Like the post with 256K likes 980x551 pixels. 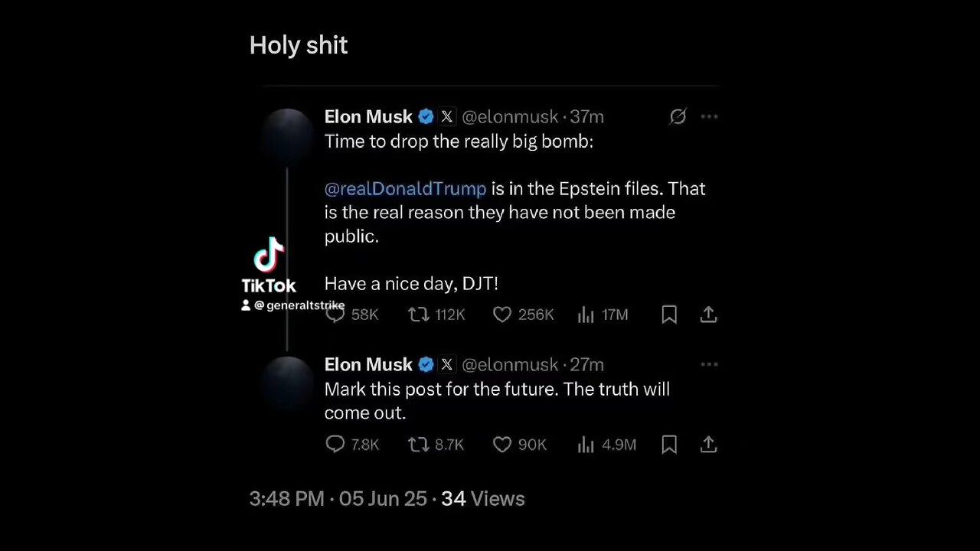(501, 315)
